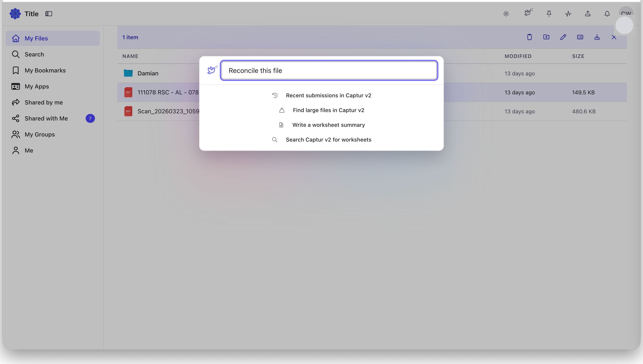Image resolution: width=643 pixels, height=364 pixels.
Task: Click the Reconcile this file input field
Action: point(329,71)
